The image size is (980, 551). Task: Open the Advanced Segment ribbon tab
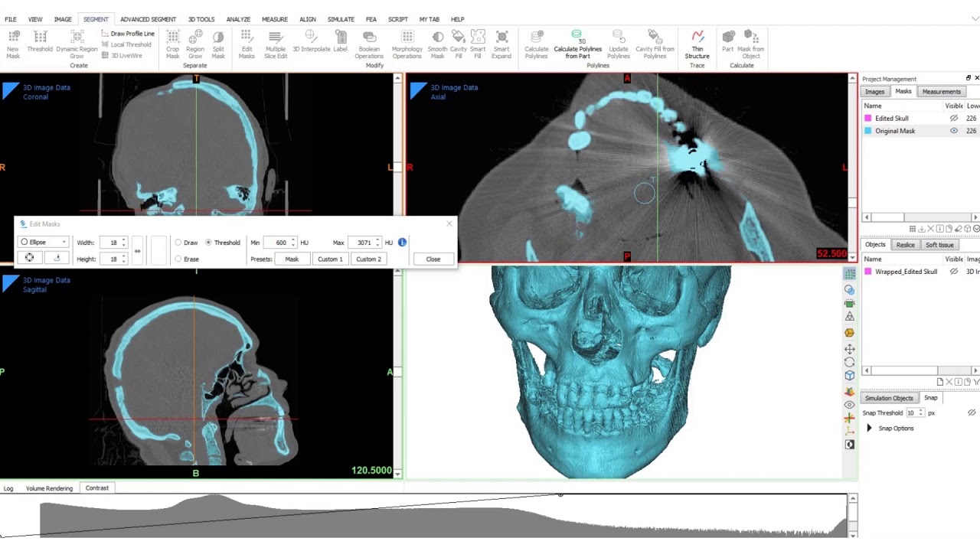pos(148,19)
